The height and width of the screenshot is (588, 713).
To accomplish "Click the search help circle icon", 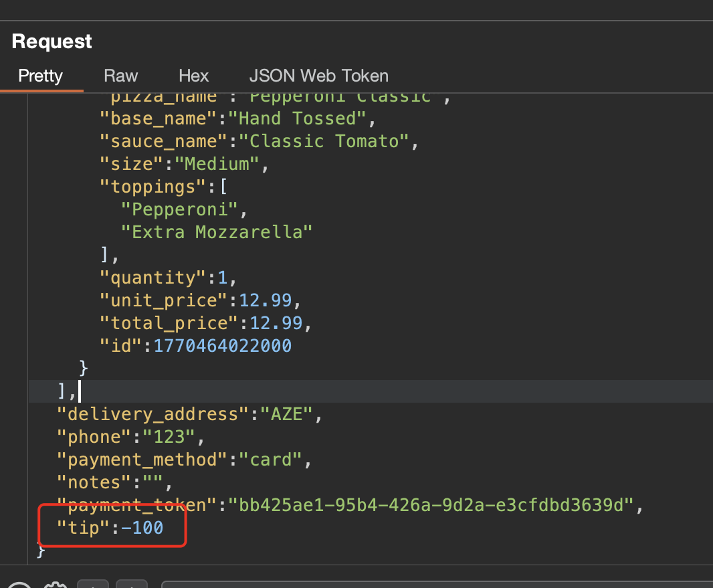I will [20, 586].
